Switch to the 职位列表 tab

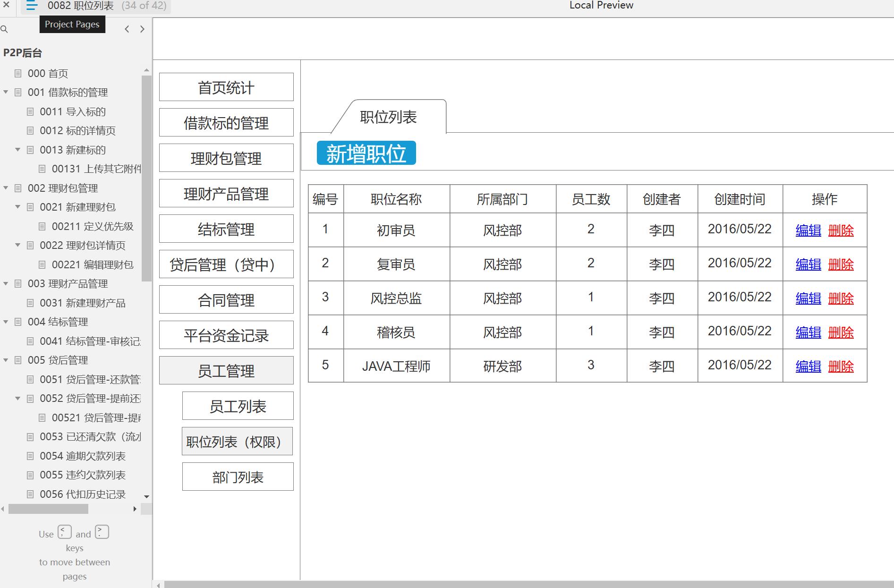tap(388, 117)
